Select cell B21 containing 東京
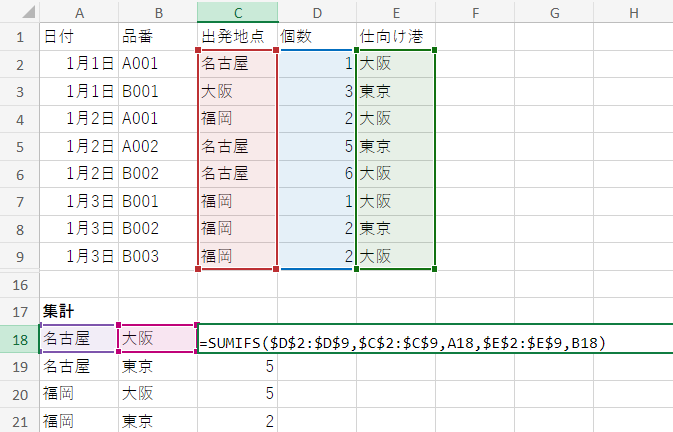The height and width of the screenshot is (432, 673). click(x=158, y=420)
